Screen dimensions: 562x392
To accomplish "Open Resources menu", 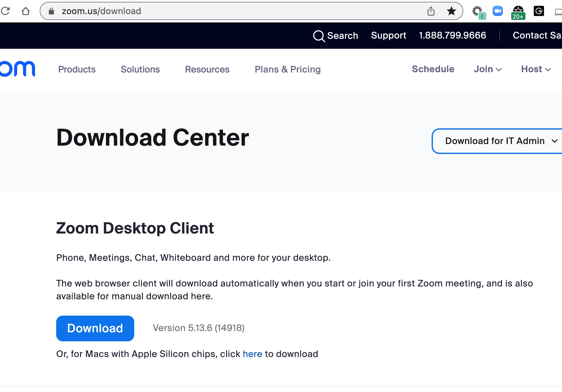I will pos(207,69).
